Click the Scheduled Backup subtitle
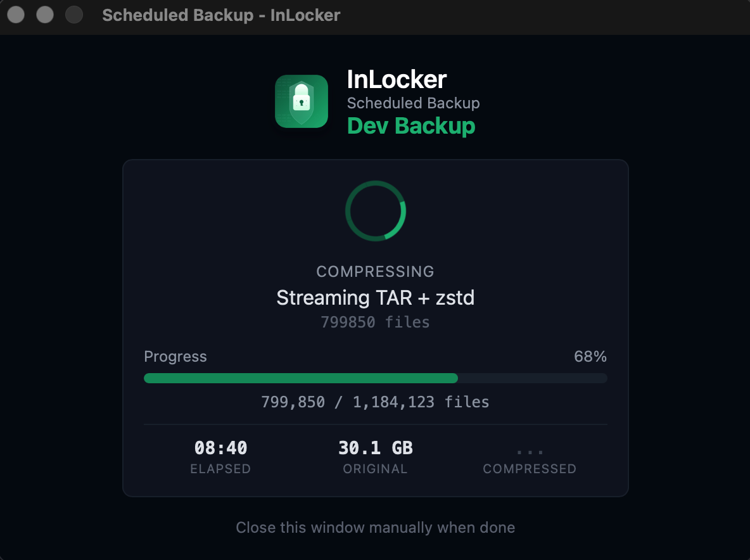Screen dimensions: 750x560 (413, 103)
